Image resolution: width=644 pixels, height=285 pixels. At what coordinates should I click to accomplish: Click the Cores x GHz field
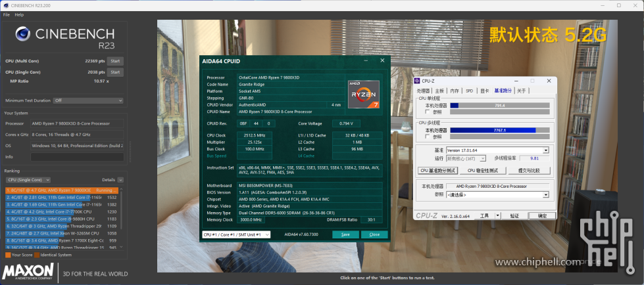coord(77,135)
